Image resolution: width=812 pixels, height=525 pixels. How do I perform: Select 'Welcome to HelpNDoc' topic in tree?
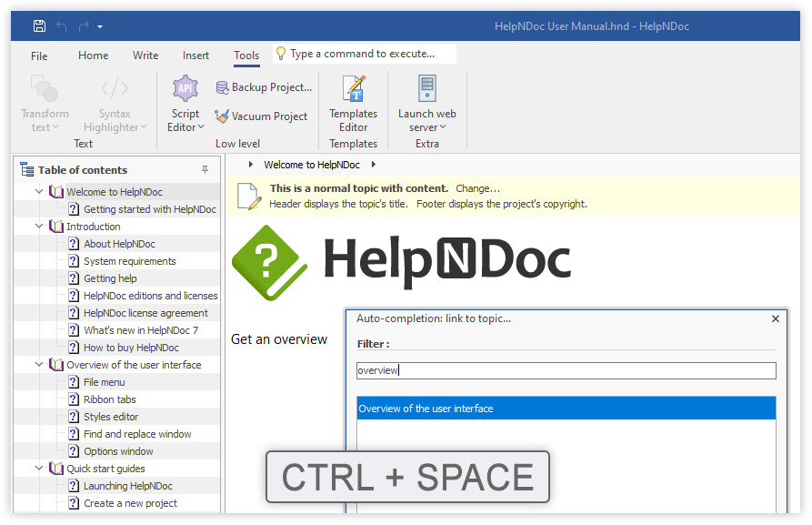(115, 192)
